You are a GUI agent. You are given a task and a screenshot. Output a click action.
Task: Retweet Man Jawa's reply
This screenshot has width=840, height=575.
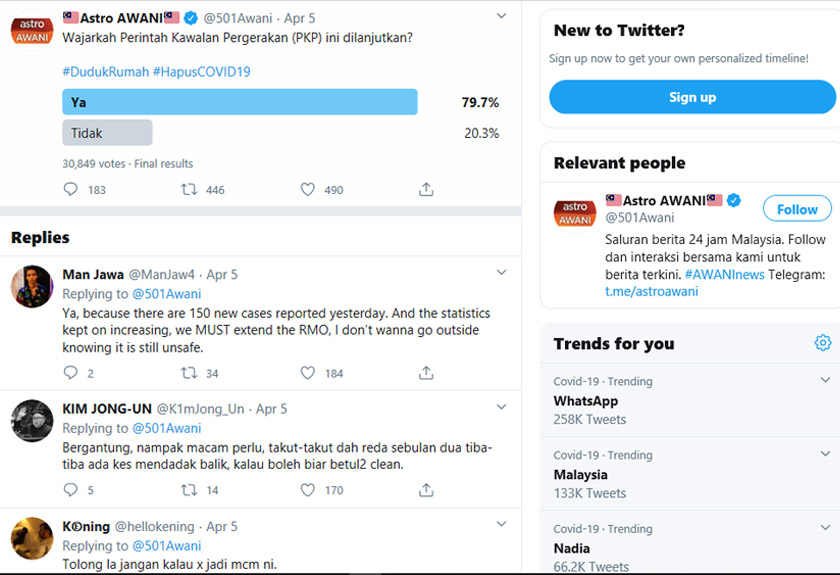click(189, 373)
